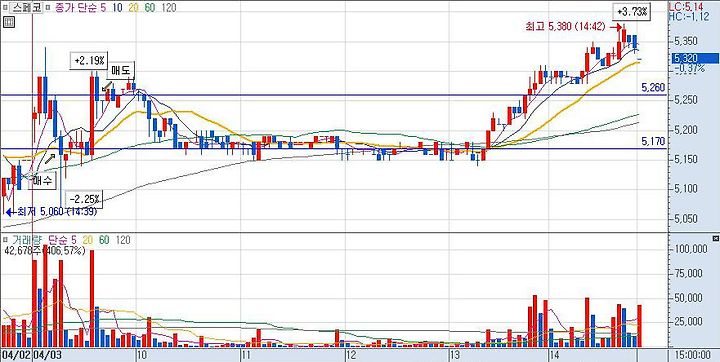Click the 14 o'clock time axis label

pyautogui.click(x=555, y=355)
